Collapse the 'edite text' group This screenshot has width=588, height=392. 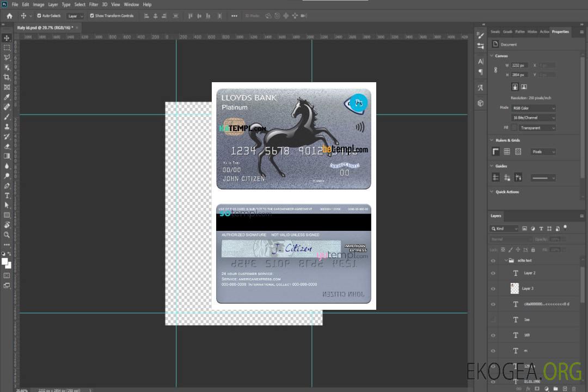pyautogui.click(x=505, y=260)
